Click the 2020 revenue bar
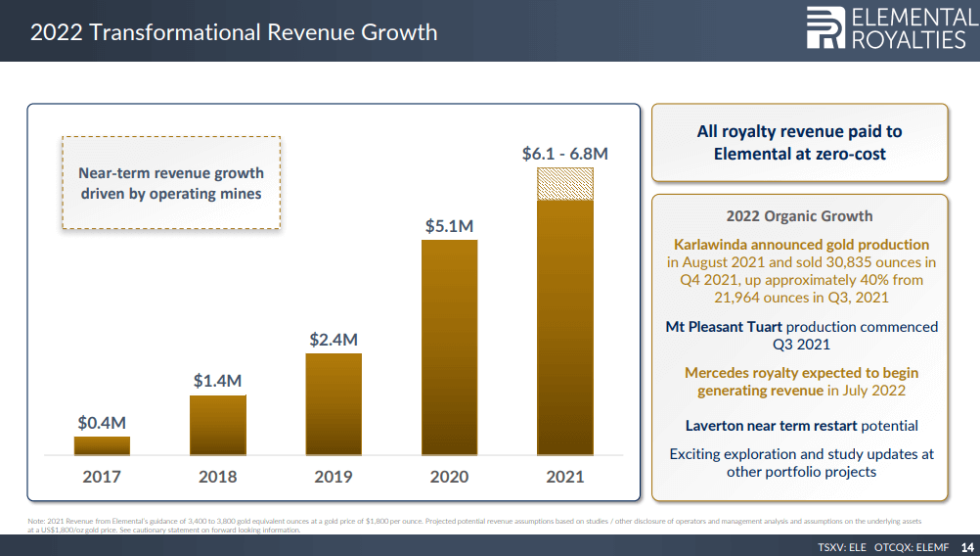980x556 pixels. coord(449,347)
